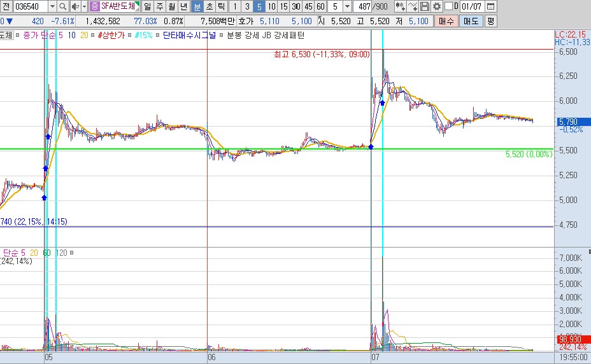The width and height of the screenshot is (591, 364).
Task: Select 5-minute interval button
Action: tap(259, 6)
